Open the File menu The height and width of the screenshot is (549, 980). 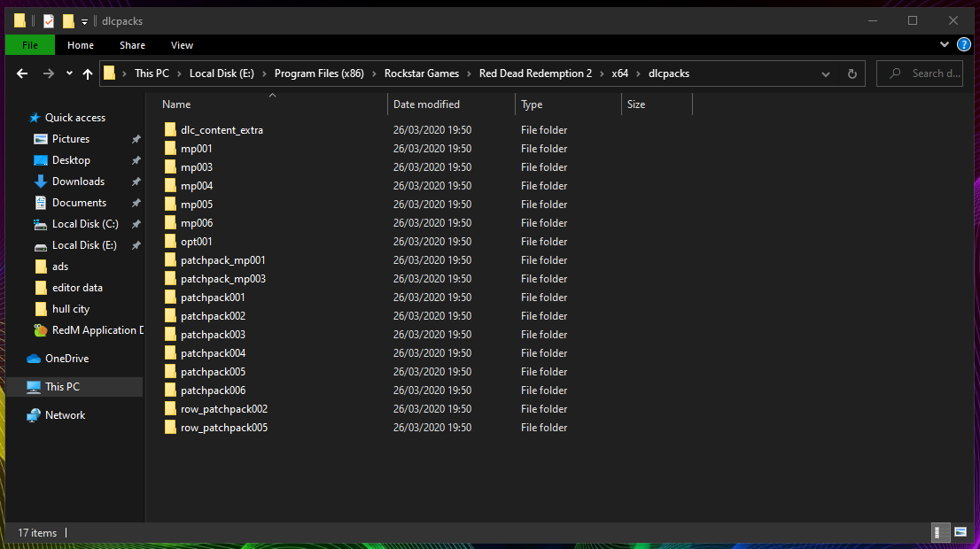[x=29, y=45]
